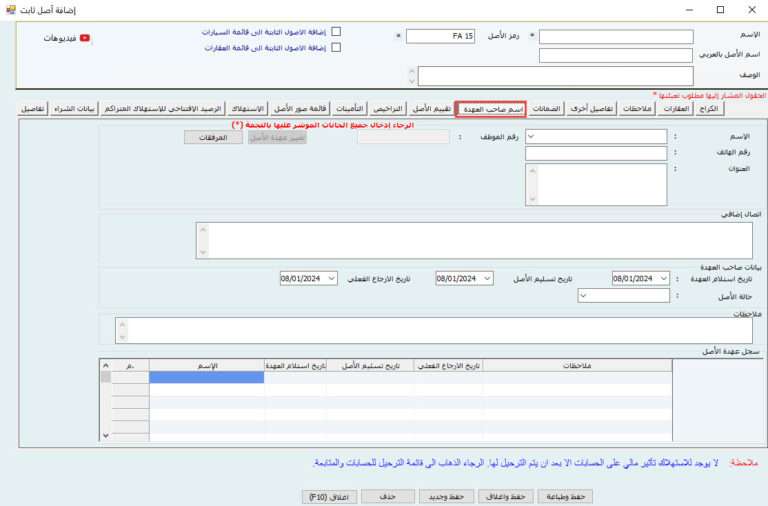768x506 pixels.
Task: Check the add assets to العقارات list box
Action: [x=336, y=47]
